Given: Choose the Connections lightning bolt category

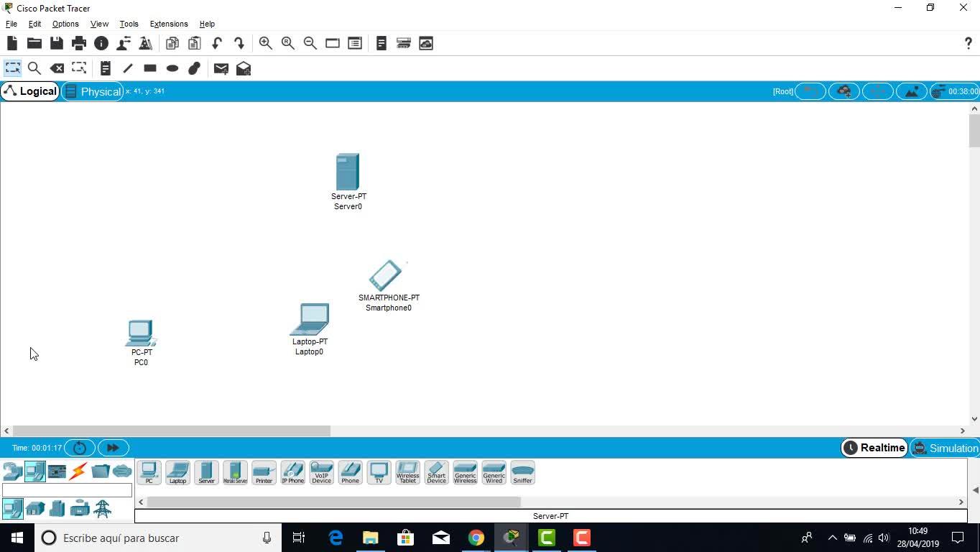Looking at the screenshot, I should 78,471.
